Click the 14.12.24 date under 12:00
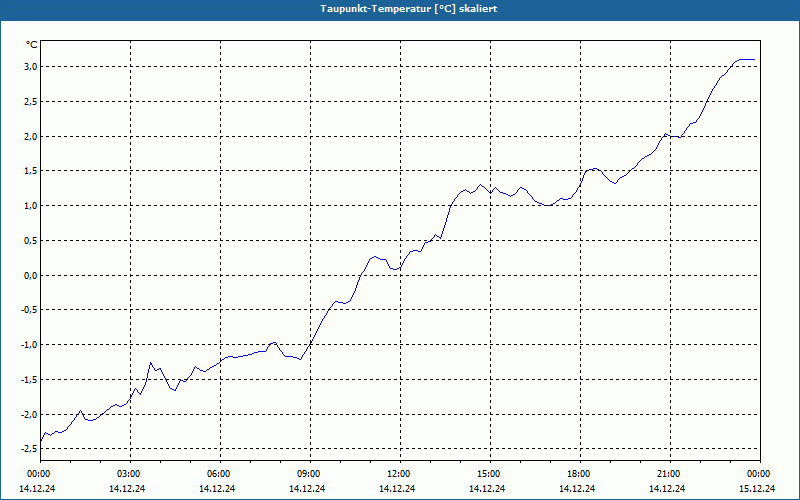Image resolution: width=800 pixels, height=500 pixels. coord(397,488)
